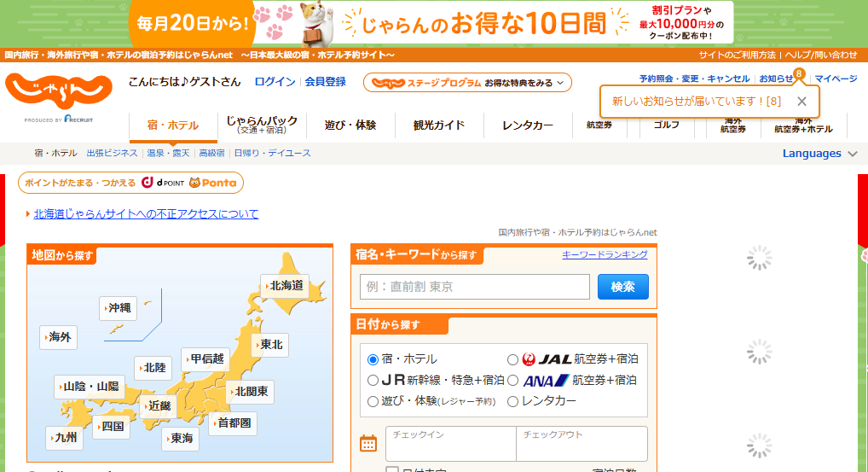Click the keyword search input field

point(475,287)
